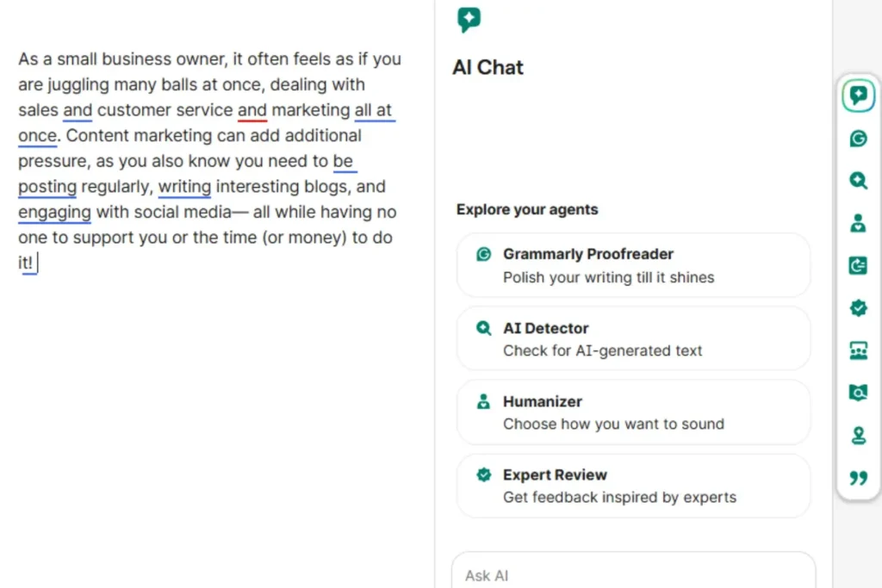Click the AI Chat logo above the heading
Image resolution: width=882 pixels, height=588 pixels.
469,19
